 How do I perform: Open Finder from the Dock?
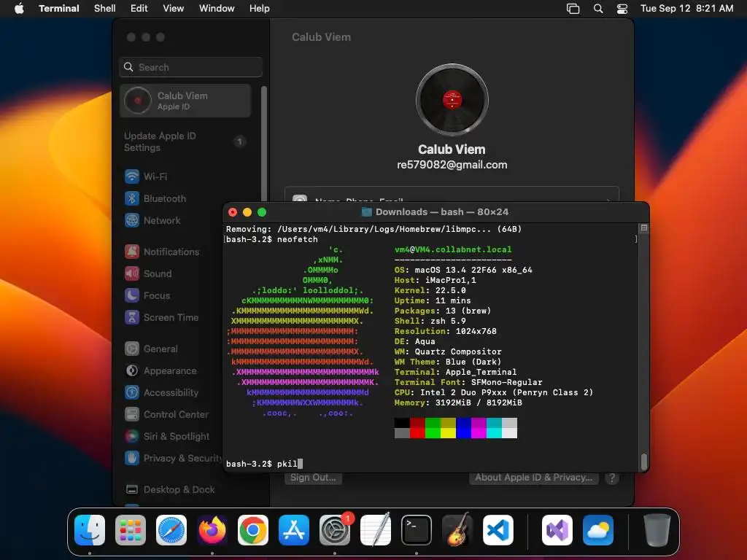[90, 530]
